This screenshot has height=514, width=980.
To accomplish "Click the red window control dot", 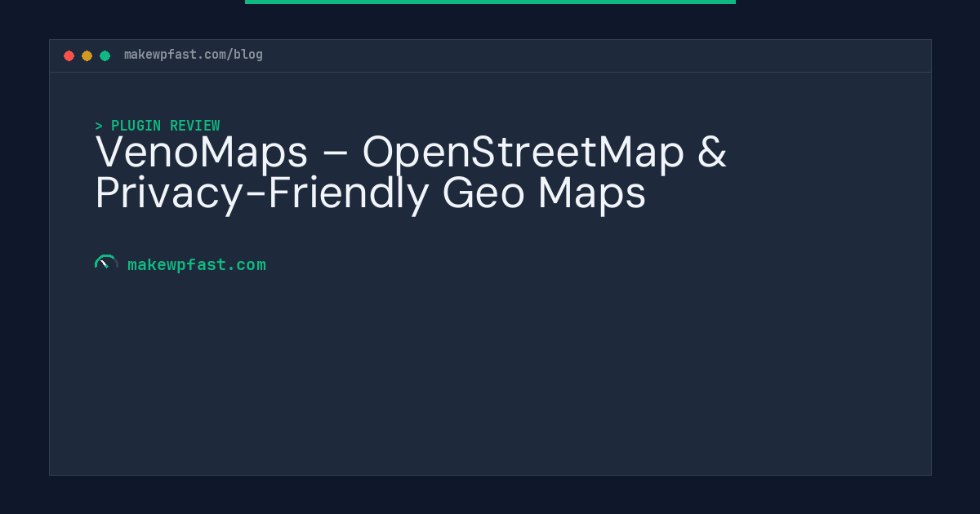I will click(69, 55).
